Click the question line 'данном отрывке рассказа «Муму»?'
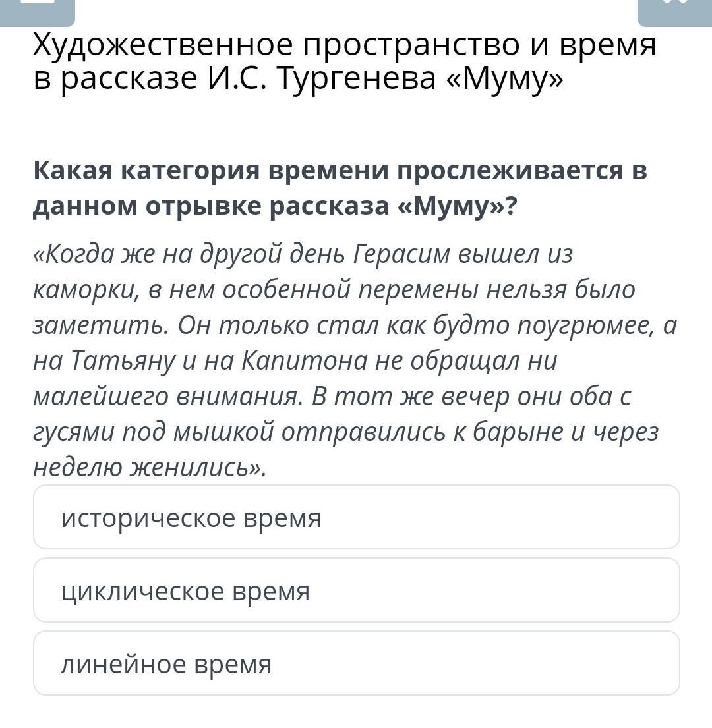 pyautogui.click(x=274, y=206)
